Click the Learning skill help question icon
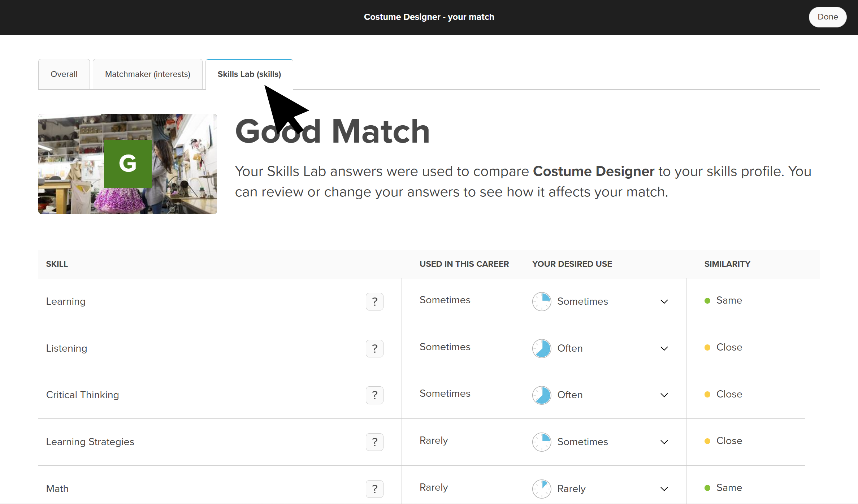The width and height of the screenshot is (858, 504). pos(374,301)
